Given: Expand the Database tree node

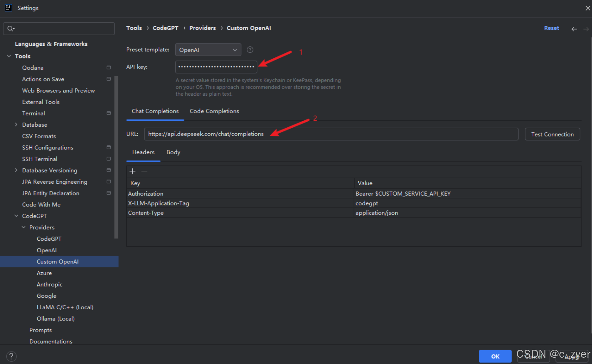Looking at the screenshot, I should click(16, 125).
